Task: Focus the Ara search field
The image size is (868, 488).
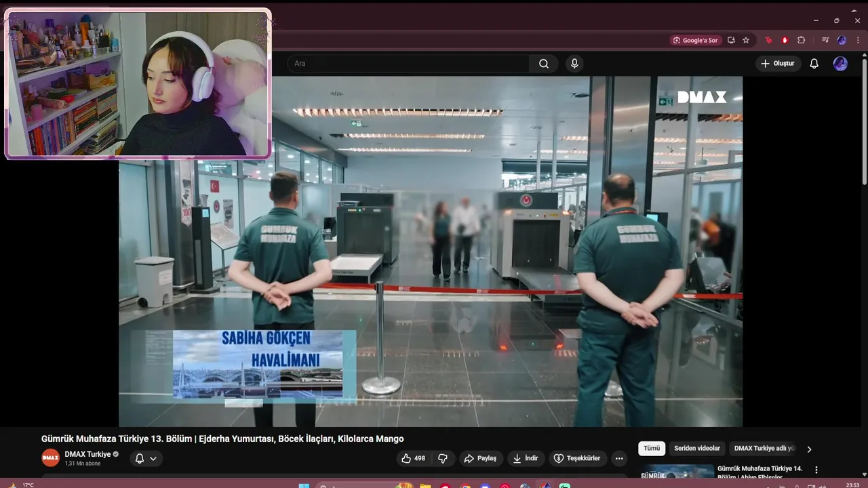Action: pyautogui.click(x=408, y=64)
